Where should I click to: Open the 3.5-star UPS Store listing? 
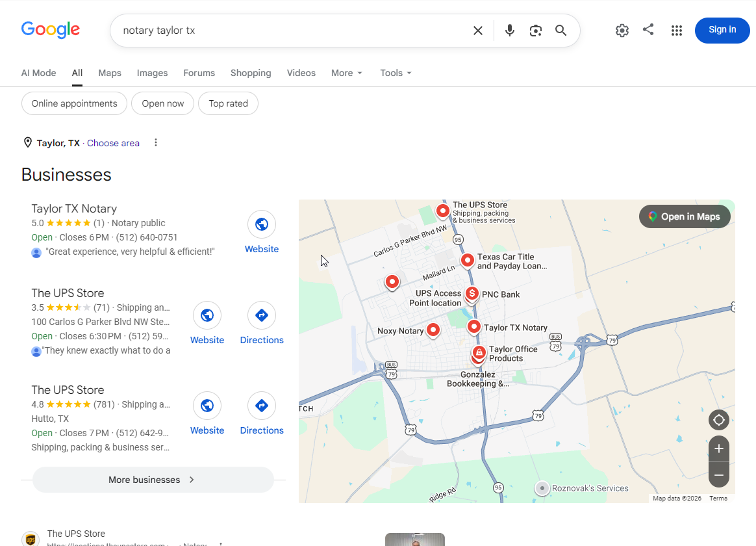coord(68,293)
